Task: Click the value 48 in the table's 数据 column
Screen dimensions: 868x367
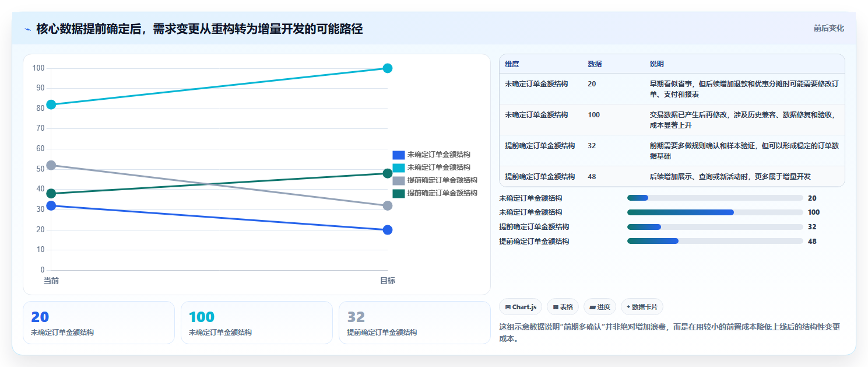Action: tap(592, 177)
